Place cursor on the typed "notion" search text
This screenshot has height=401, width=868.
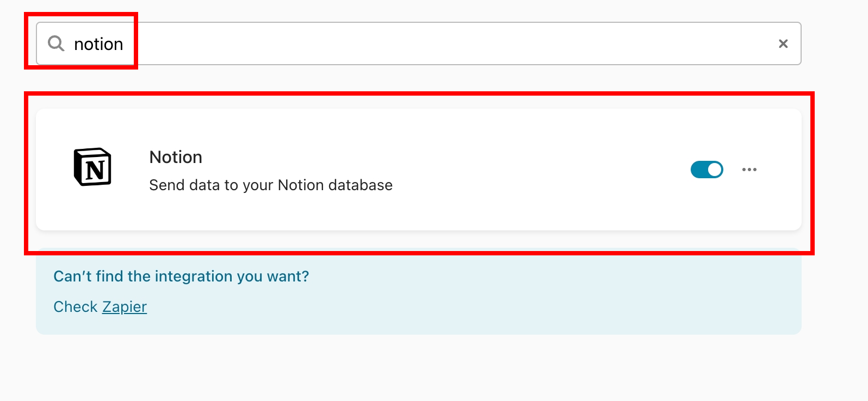98,44
